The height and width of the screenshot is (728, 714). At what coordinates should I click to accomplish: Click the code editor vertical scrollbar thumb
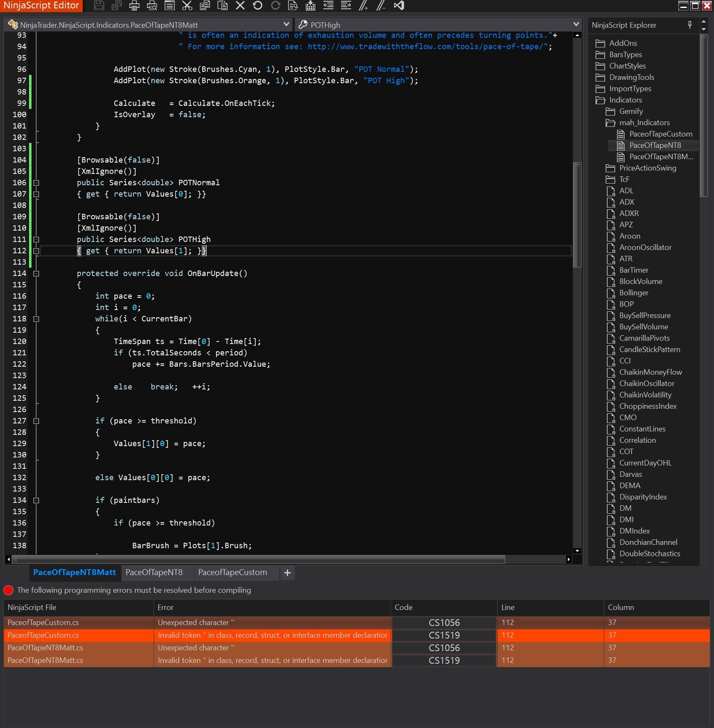(577, 215)
